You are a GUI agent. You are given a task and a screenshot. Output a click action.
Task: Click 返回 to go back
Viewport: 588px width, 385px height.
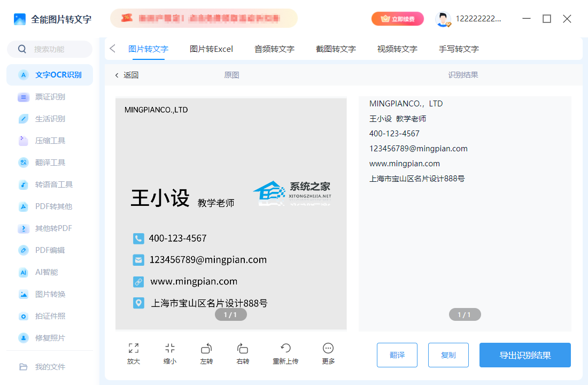click(x=127, y=75)
